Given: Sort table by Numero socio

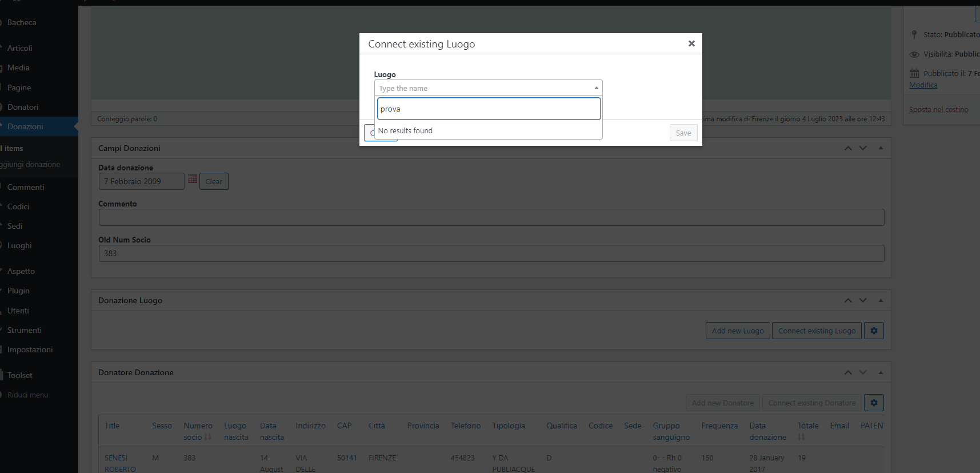Looking at the screenshot, I should click(x=198, y=431).
